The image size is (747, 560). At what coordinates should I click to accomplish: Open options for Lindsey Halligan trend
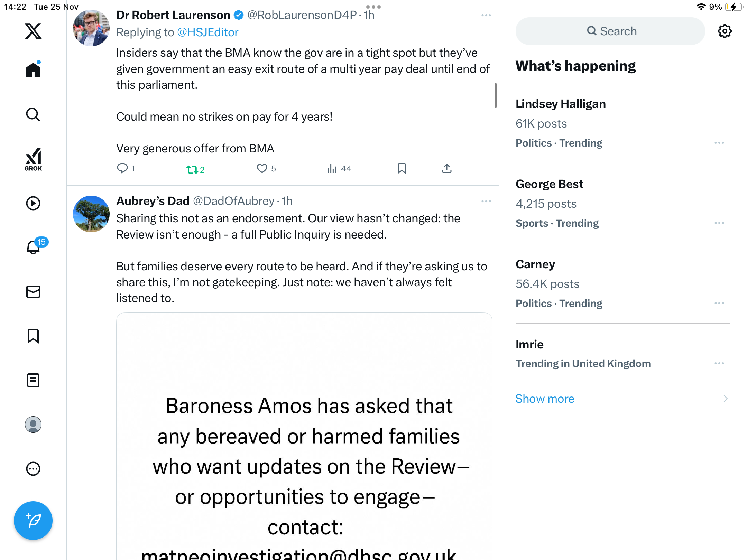coord(719,143)
